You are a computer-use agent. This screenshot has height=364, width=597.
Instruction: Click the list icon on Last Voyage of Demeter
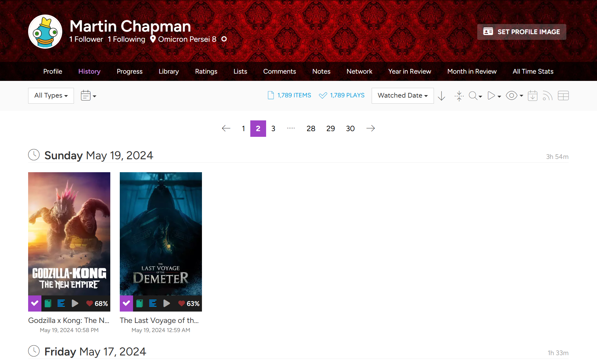pos(153,304)
